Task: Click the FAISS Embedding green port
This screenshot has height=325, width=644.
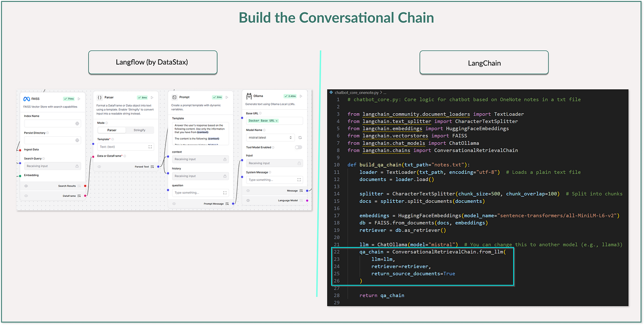Action: [20, 176]
